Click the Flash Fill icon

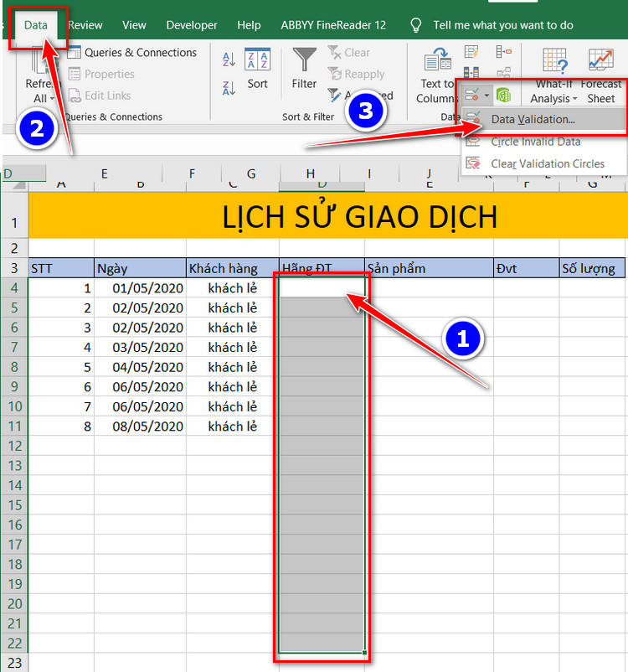point(471,52)
